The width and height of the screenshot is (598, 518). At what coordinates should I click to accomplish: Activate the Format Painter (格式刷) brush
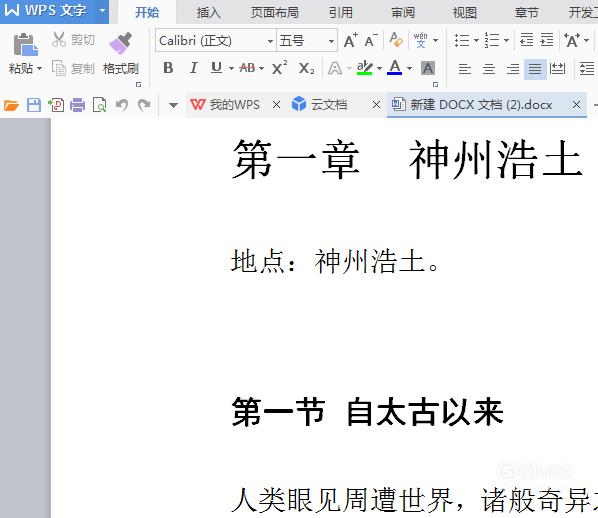121,53
